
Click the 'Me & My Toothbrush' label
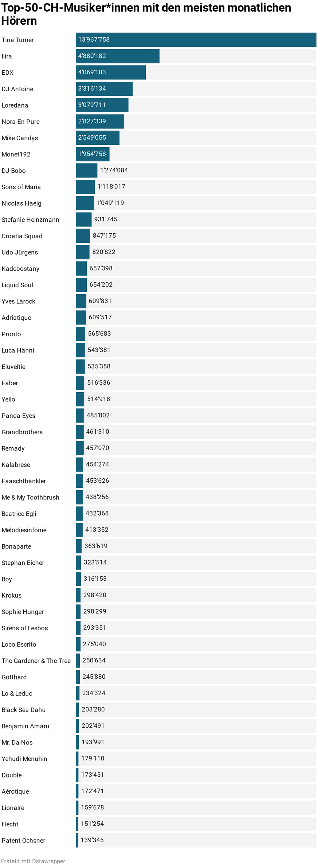30,498
